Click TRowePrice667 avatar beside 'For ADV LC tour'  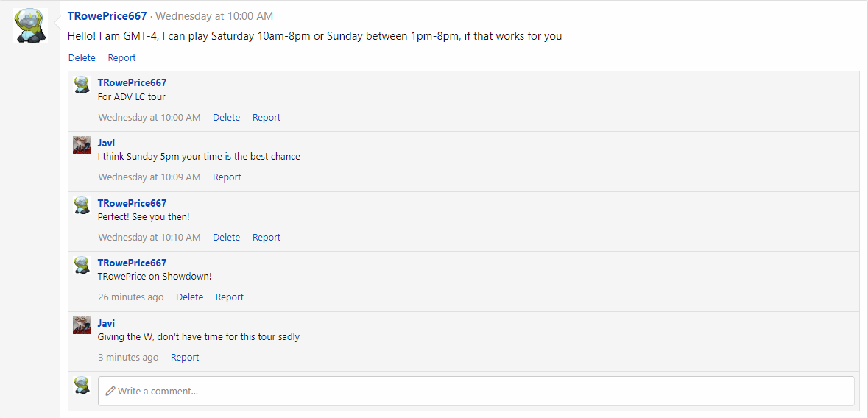[82, 85]
